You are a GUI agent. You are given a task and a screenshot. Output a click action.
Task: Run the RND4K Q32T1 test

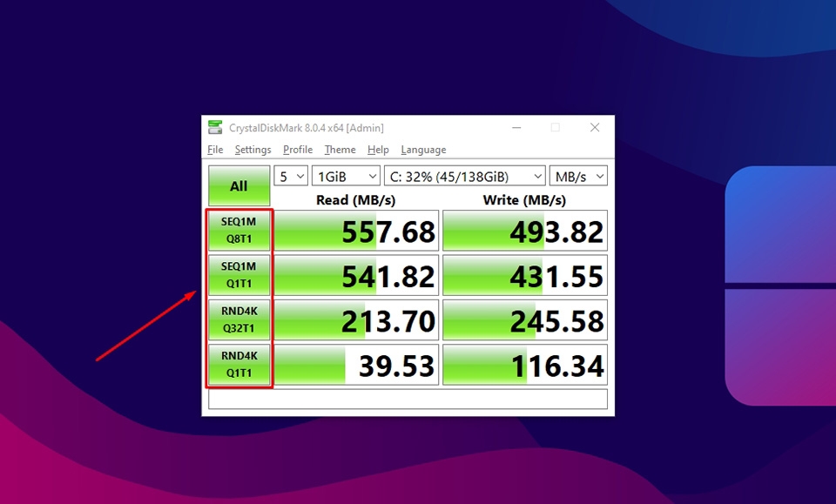[239, 319]
